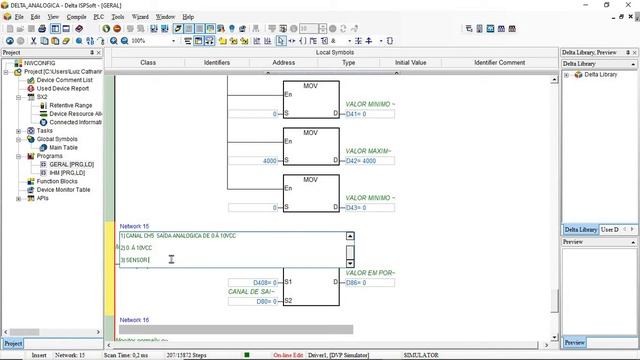
Task: Select IHM [PRG,LD] program in tree
Action: point(67,173)
